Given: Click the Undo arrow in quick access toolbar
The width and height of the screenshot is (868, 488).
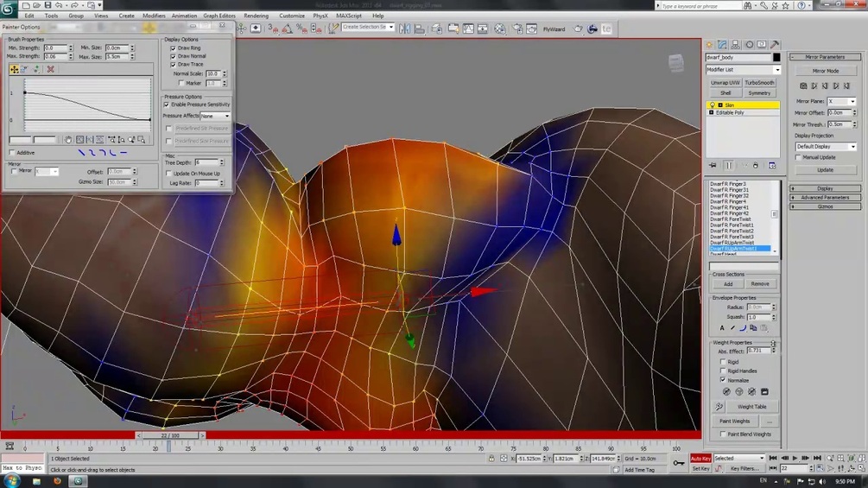Looking at the screenshot, I should [x=59, y=5].
